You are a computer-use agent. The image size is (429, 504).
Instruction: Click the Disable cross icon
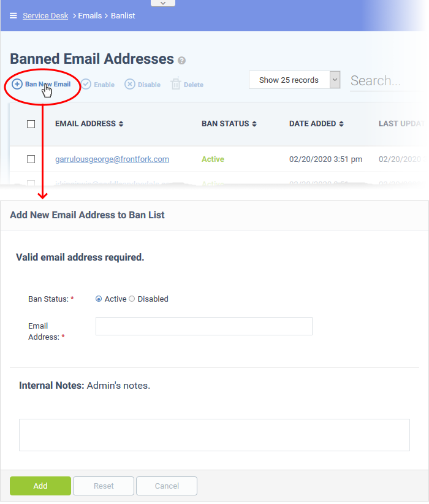click(130, 84)
